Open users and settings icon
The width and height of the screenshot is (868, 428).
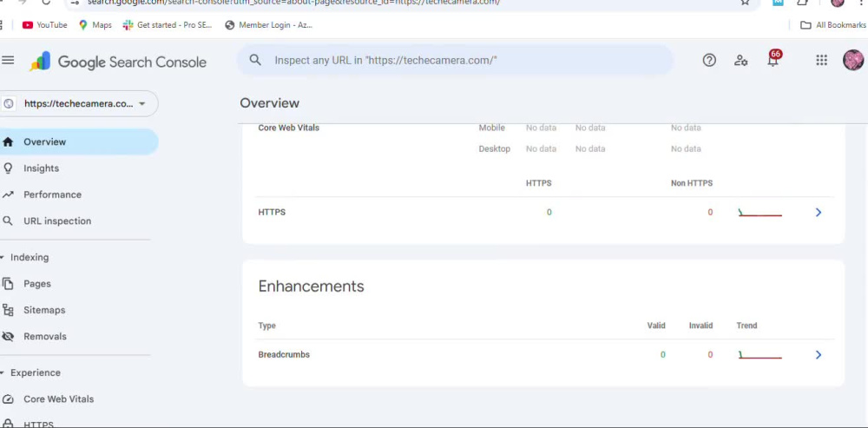pos(740,61)
